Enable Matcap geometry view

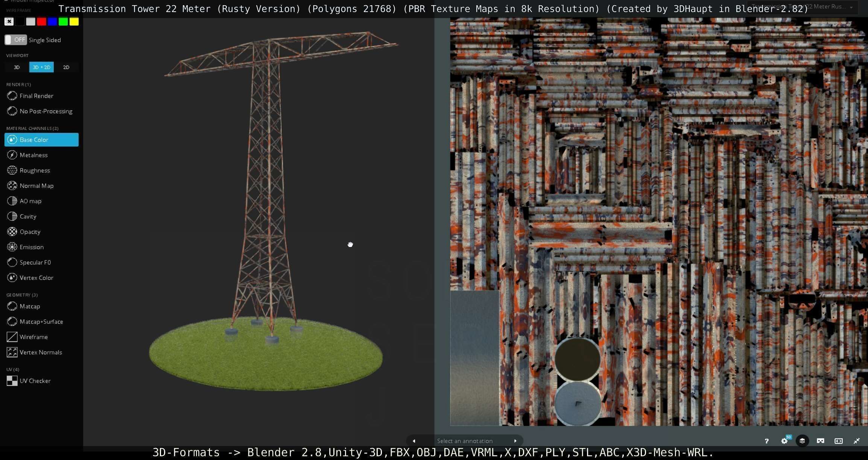pos(41,306)
